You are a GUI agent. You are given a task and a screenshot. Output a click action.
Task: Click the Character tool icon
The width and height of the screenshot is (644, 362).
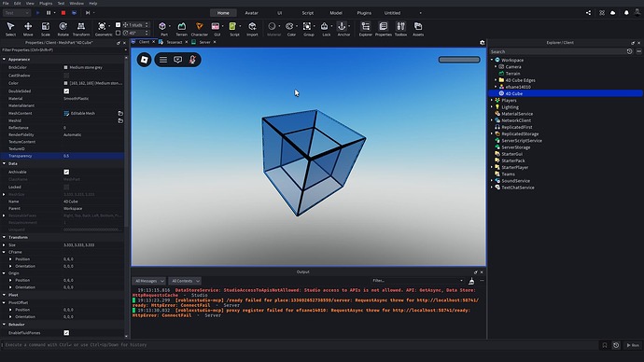pos(199,26)
